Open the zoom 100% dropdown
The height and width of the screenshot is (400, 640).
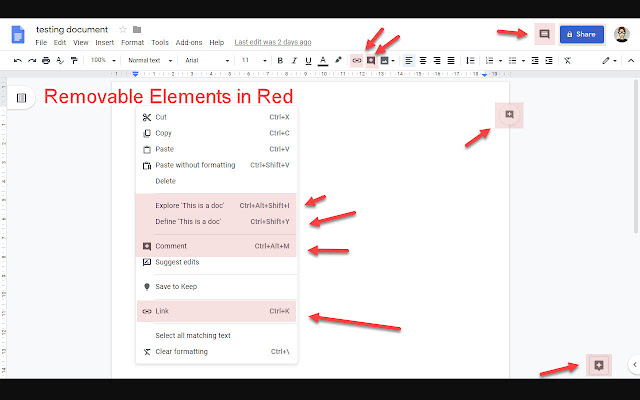[101, 60]
